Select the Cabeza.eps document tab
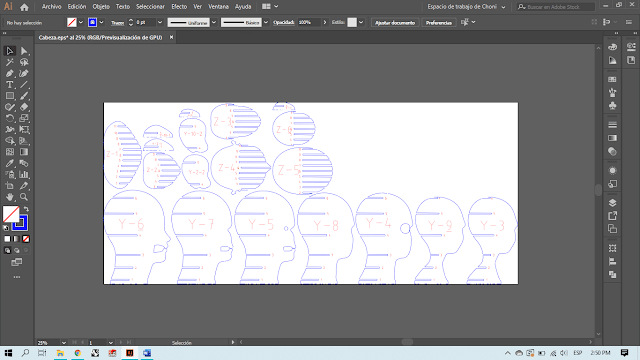640x360 pixels. point(100,38)
